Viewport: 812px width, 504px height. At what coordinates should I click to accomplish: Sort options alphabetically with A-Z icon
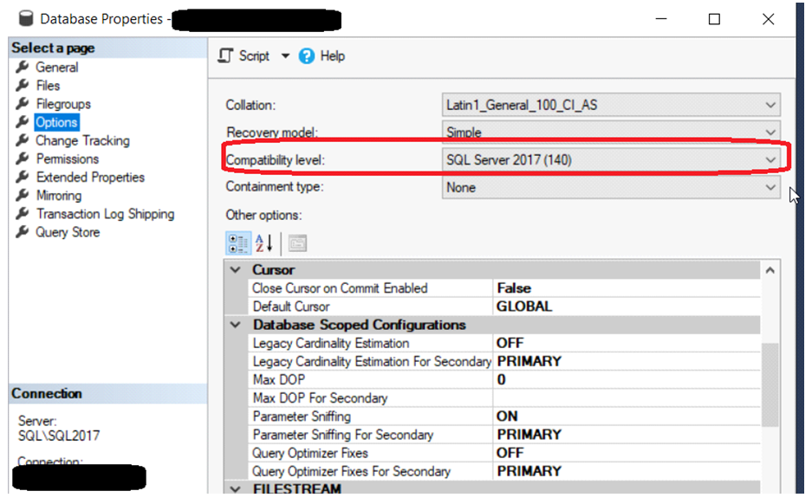tap(265, 243)
